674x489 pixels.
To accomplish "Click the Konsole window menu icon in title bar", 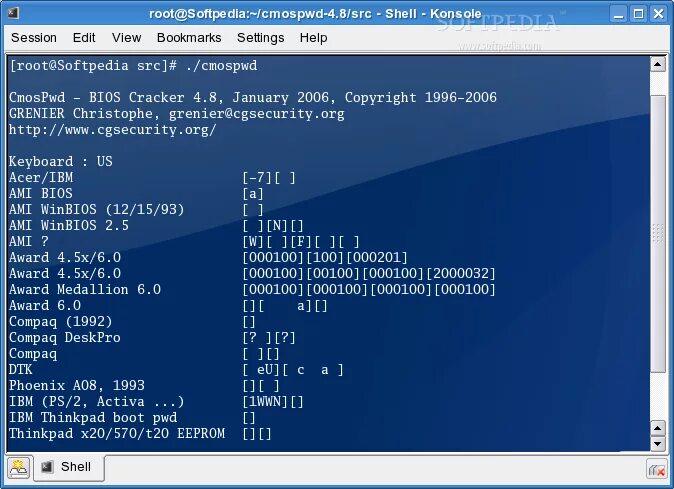I will pos(13,13).
